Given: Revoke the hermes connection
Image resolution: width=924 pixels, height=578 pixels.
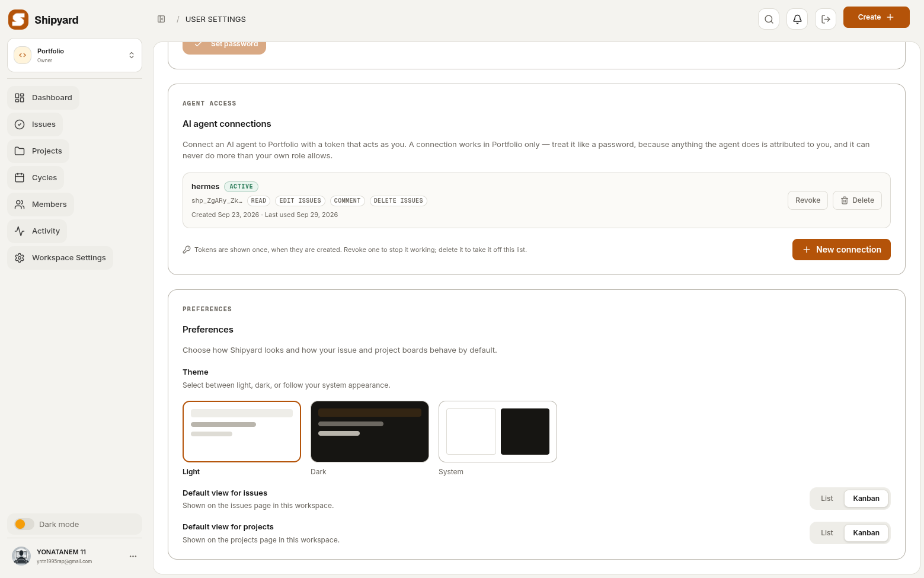Looking at the screenshot, I should (808, 200).
